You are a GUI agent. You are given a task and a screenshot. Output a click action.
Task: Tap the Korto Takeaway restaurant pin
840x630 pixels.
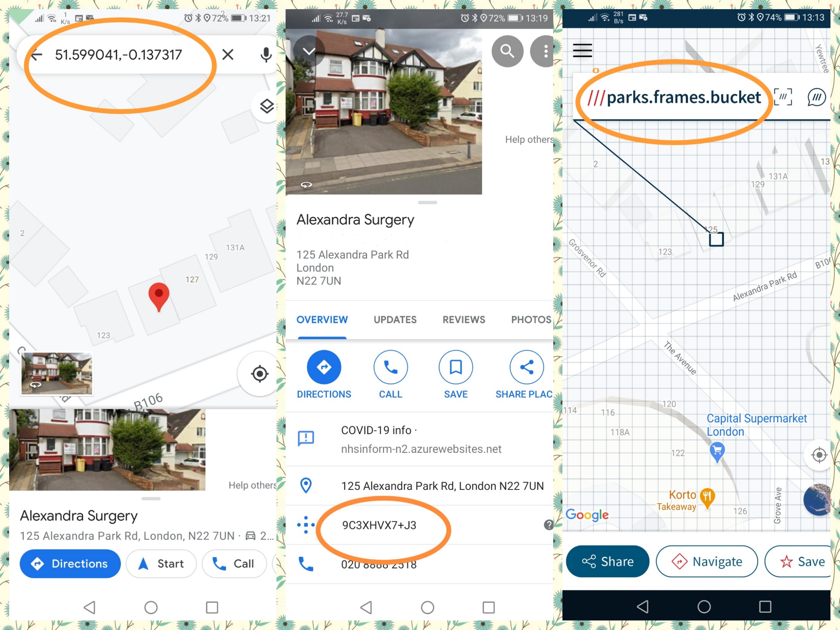point(707,499)
